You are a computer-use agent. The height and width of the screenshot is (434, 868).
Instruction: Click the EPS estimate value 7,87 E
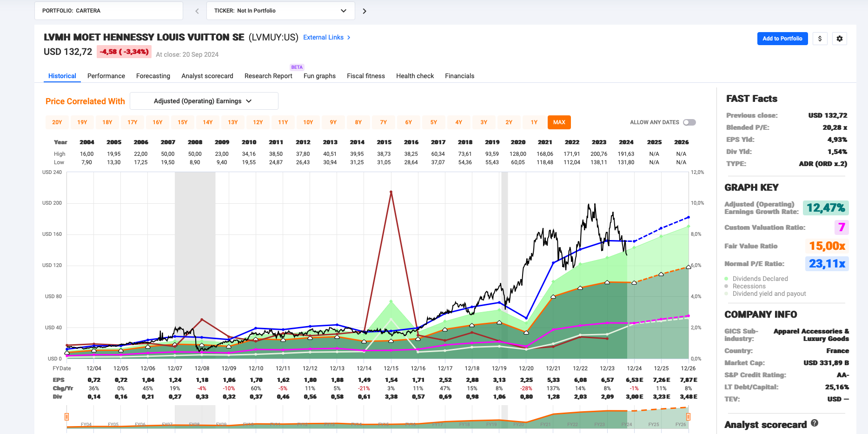pyautogui.click(x=689, y=380)
